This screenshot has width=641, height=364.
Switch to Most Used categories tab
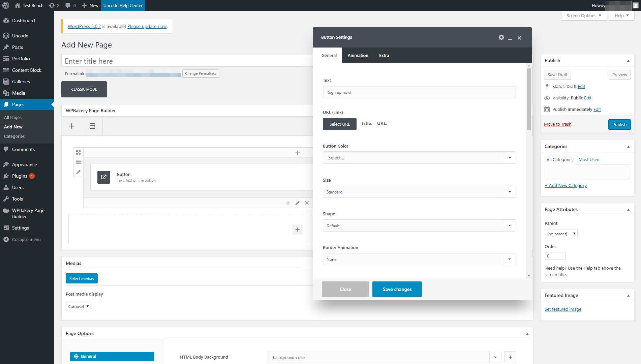point(589,159)
